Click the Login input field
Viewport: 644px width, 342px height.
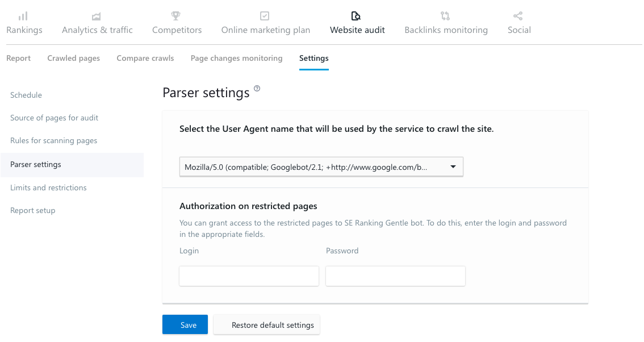[x=249, y=276]
